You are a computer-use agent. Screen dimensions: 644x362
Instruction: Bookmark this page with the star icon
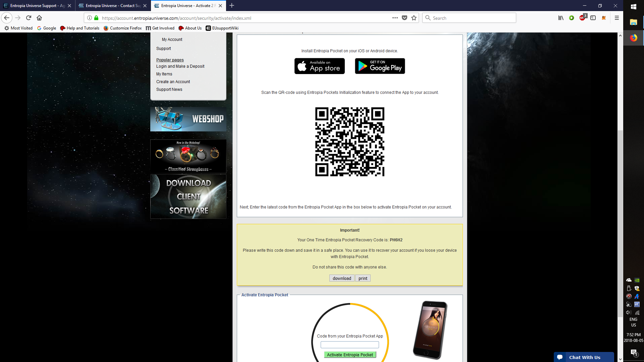pyautogui.click(x=414, y=18)
